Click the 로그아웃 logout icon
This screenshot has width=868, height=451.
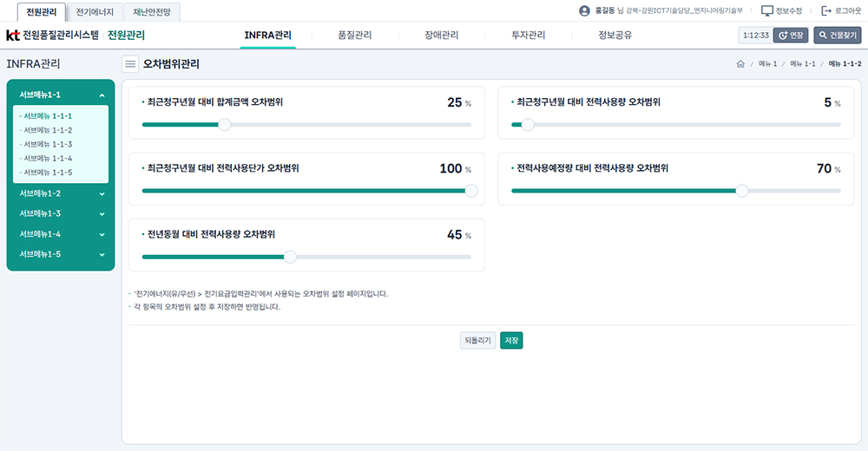[x=825, y=11]
